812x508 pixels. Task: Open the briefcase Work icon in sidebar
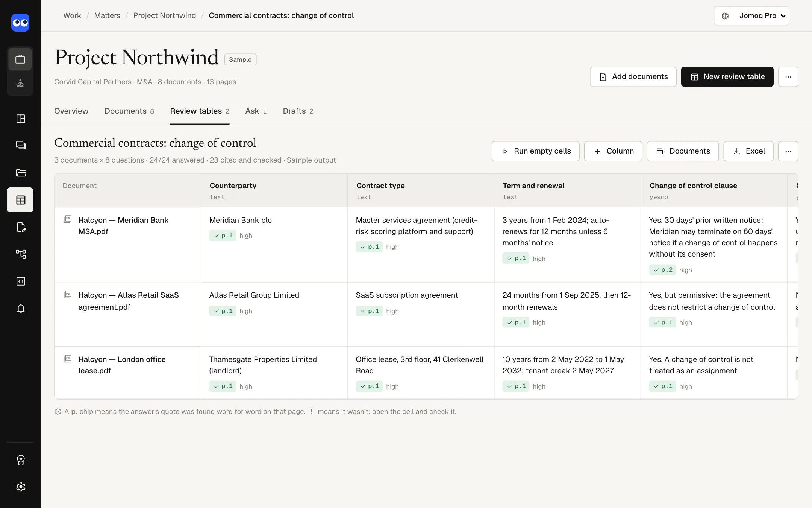[x=20, y=59]
